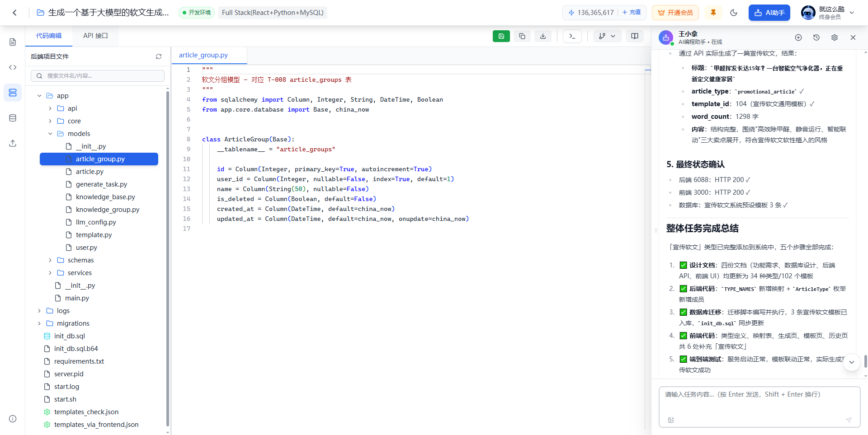Image resolution: width=868 pixels, height=435 pixels.
Task: Refresh the backend project files list
Action: [159, 56]
